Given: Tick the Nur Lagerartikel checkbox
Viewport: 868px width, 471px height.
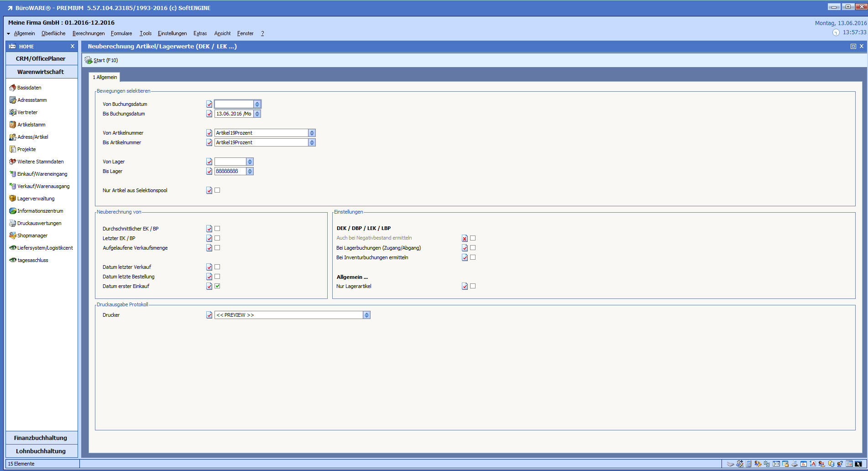Looking at the screenshot, I should 473,286.
